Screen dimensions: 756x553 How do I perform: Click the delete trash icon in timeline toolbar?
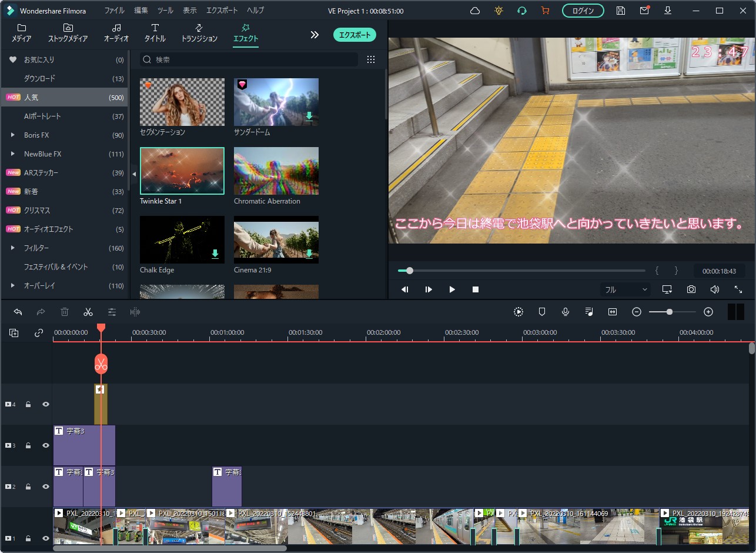[65, 312]
